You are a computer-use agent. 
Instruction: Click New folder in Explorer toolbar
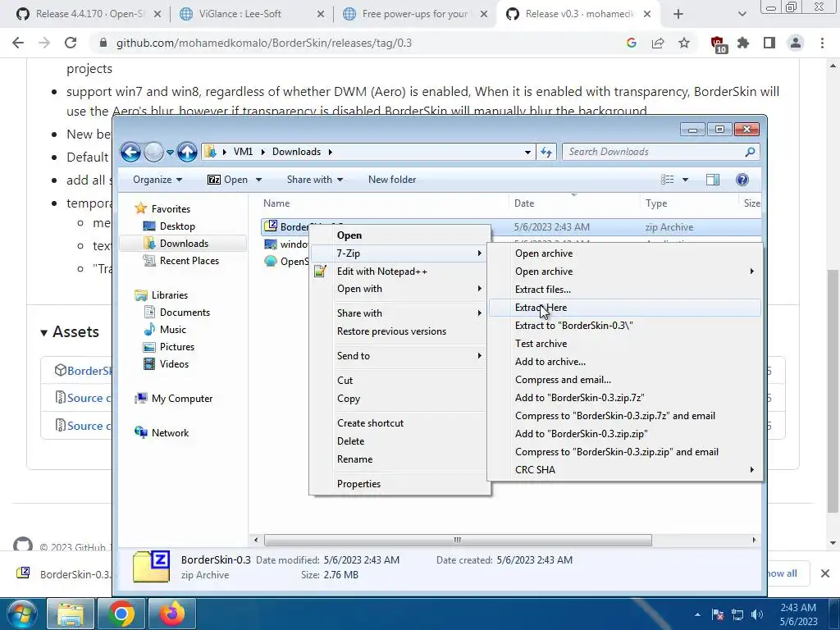[392, 180]
